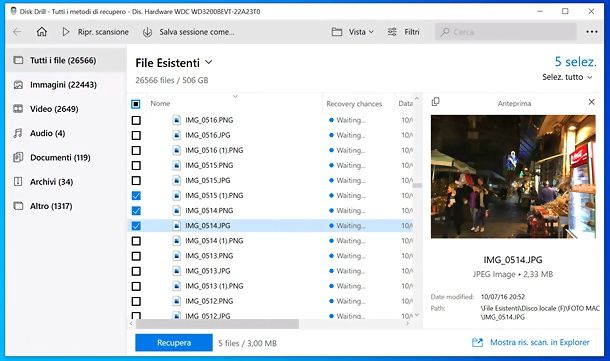
Task: Click the file icon of IMG_0515.JPG
Action: pos(177,180)
